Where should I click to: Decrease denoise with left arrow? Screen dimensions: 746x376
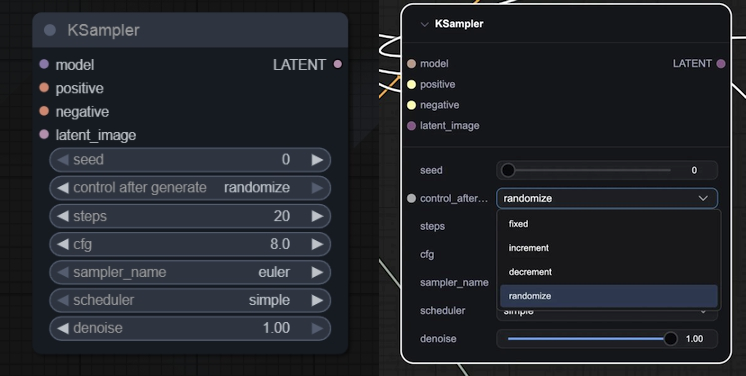(x=63, y=328)
